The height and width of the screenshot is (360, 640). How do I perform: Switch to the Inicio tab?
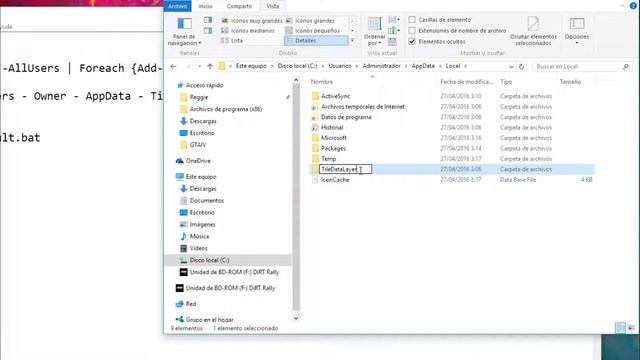(205, 6)
